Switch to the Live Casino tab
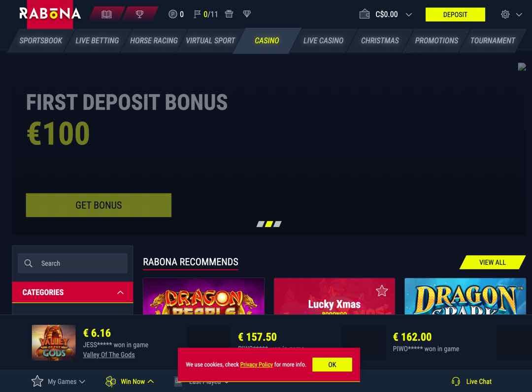This screenshot has height=392, width=532. 323,40
